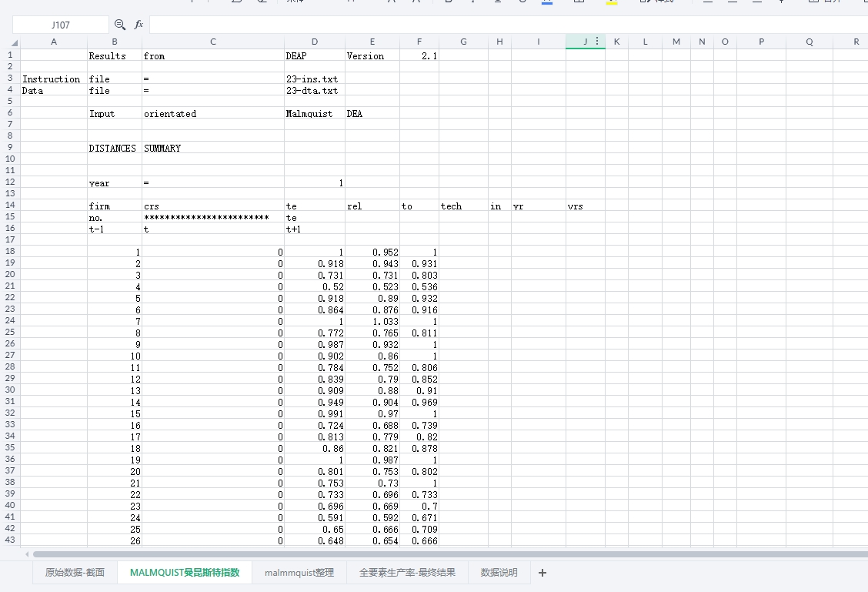Image resolution: width=868 pixels, height=592 pixels.
Task: Select column G header
Action: point(463,42)
